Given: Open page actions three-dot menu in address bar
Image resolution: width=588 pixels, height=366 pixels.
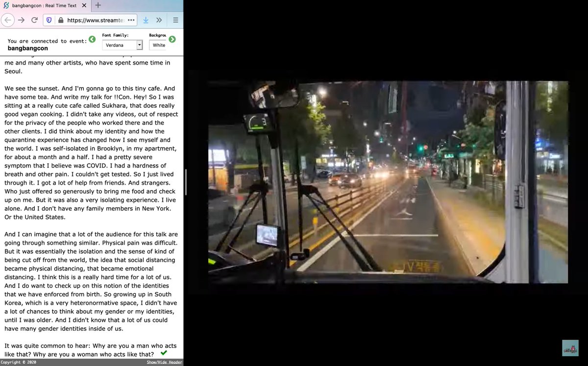Looking at the screenshot, I should pyautogui.click(x=131, y=20).
